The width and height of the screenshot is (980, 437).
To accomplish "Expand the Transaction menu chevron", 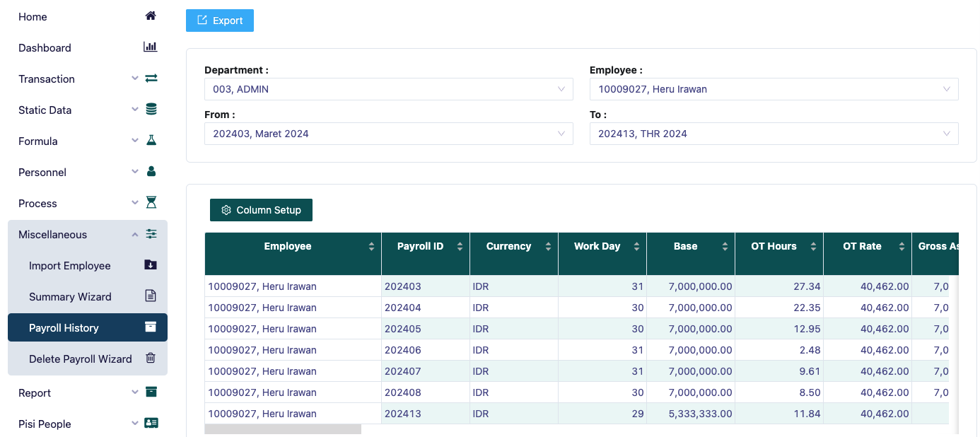I will point(134,78).
